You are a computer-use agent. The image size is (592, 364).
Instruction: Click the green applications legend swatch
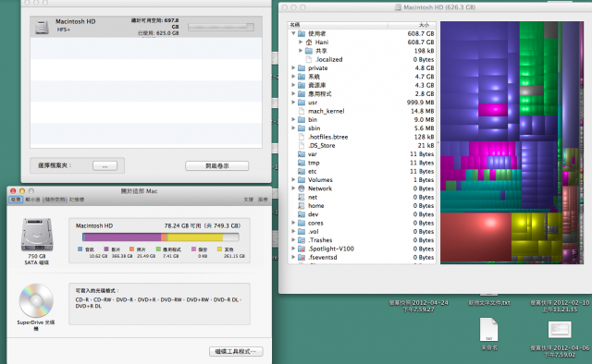pyautogui.click(x=158, y=249)
